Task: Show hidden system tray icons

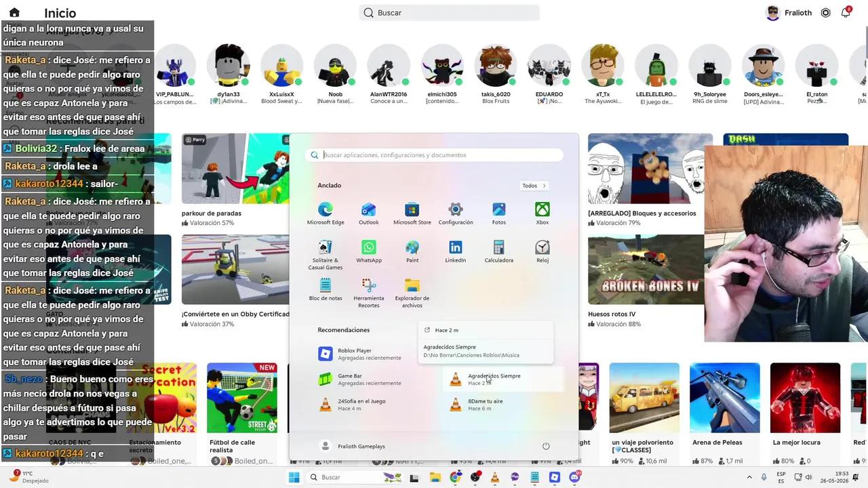Action: point(749,477)
